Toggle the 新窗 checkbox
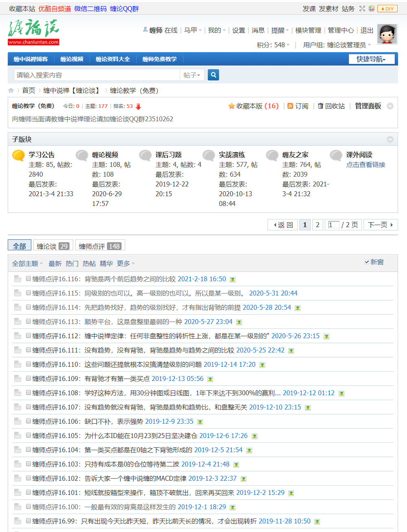Image resolution: width=407 pixels, height=532 pixels. click(367, 262)
